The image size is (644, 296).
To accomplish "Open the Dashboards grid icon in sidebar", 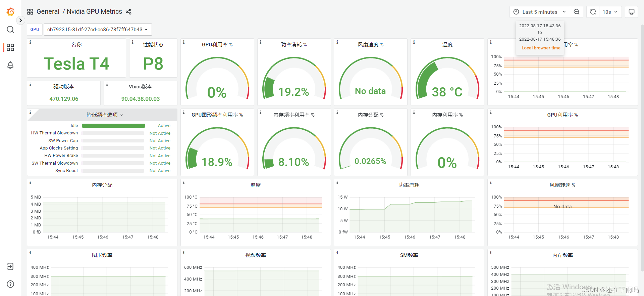I will pos(10,47).
